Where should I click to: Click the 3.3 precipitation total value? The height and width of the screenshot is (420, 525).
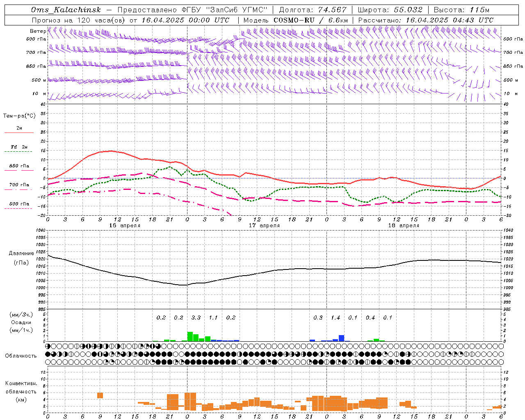tap(196, 317)
